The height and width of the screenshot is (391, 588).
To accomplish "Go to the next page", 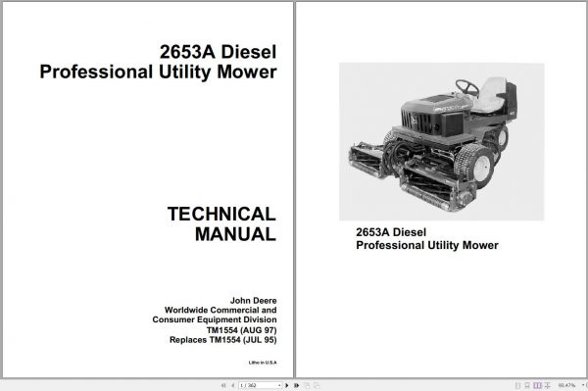I will 287,385.
